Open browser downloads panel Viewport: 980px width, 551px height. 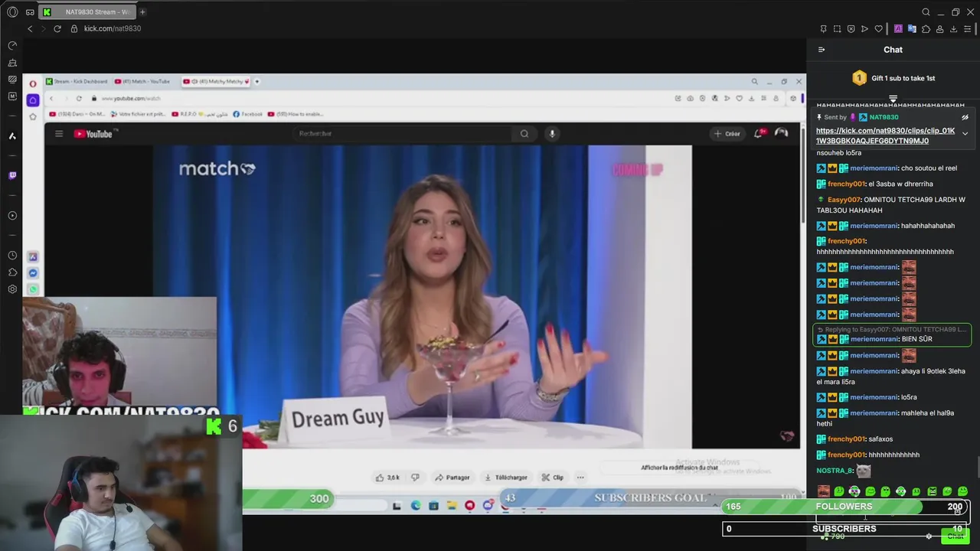coord(953,29)
